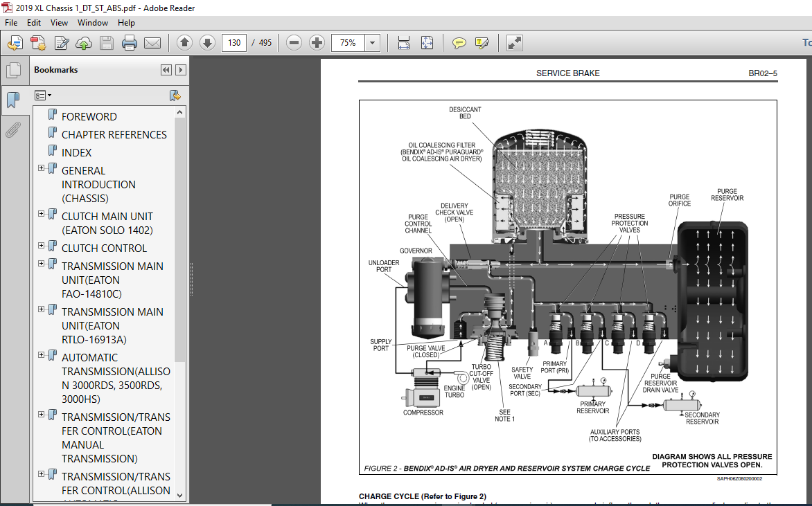Open the File menu
The width and height of the screenshot is (812, 506).
(x=11, y=23)
